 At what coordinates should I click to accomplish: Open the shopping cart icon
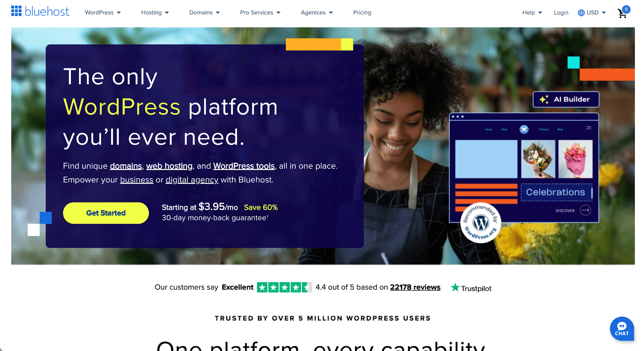(623, 12)
